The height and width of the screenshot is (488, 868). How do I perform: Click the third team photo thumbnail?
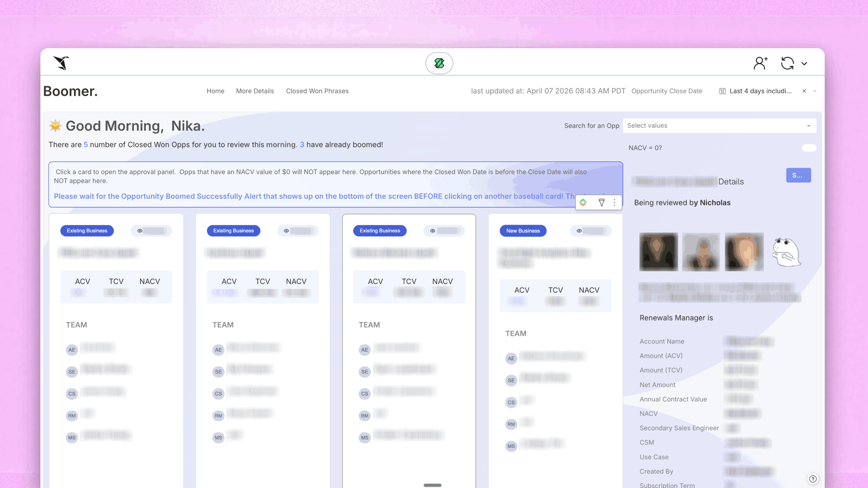coord(744,252)
